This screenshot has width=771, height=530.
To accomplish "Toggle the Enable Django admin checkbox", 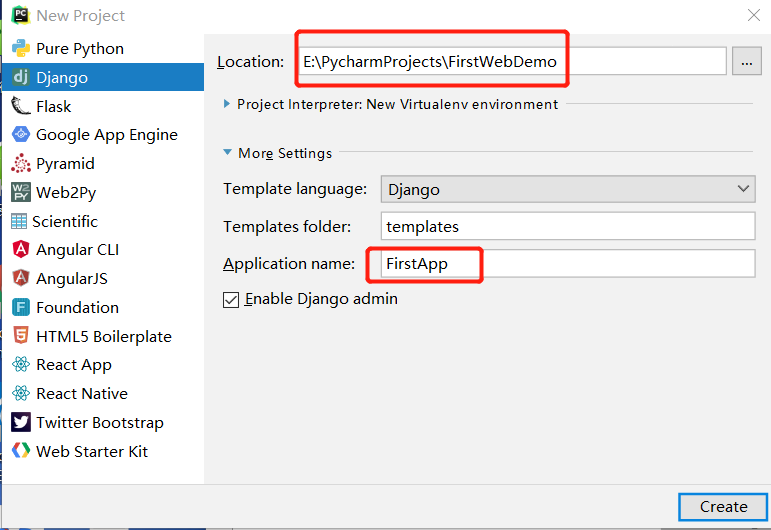I will click(231, 299).
